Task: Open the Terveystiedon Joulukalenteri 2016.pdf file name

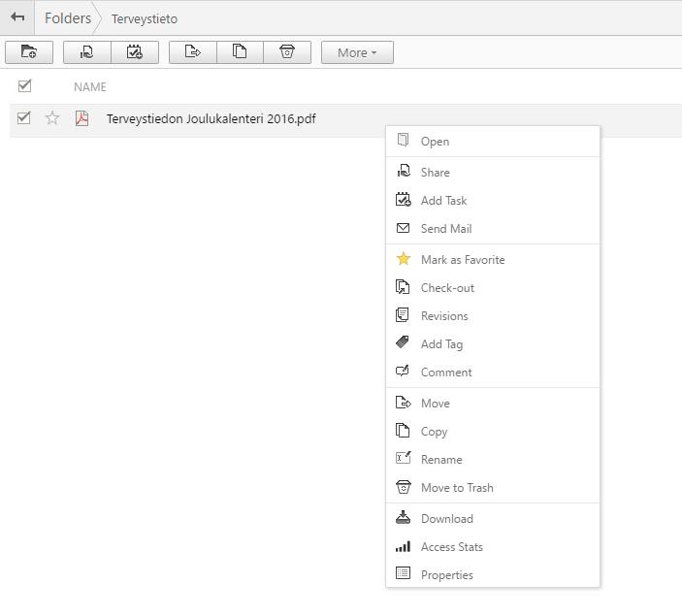Action: (x=211, y=119)
